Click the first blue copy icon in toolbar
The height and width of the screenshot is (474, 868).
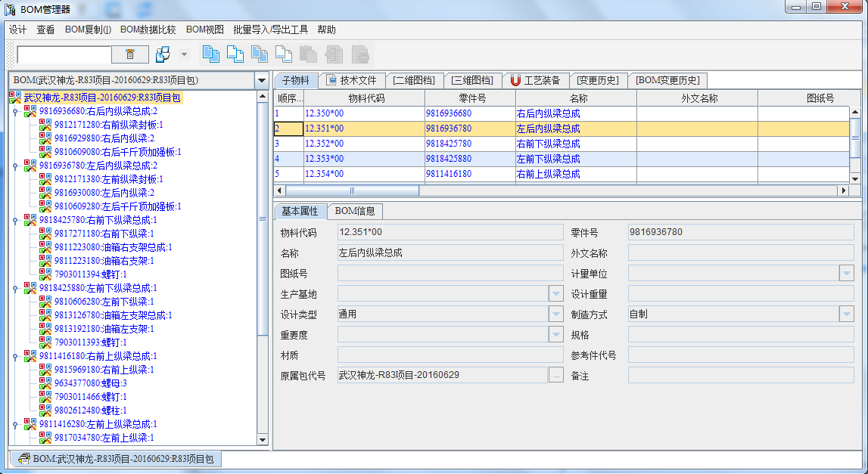[x=210, y=54]
